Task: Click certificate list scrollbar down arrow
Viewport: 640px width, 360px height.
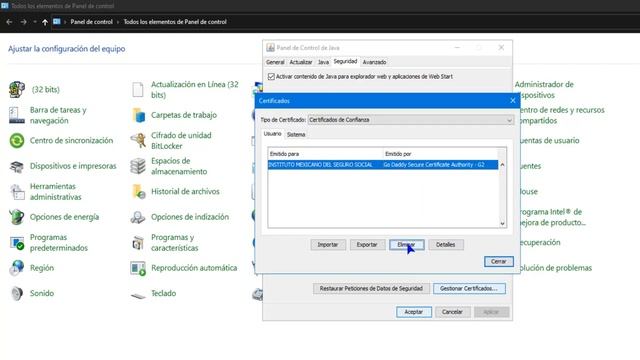Action: (x=502, y=224)
